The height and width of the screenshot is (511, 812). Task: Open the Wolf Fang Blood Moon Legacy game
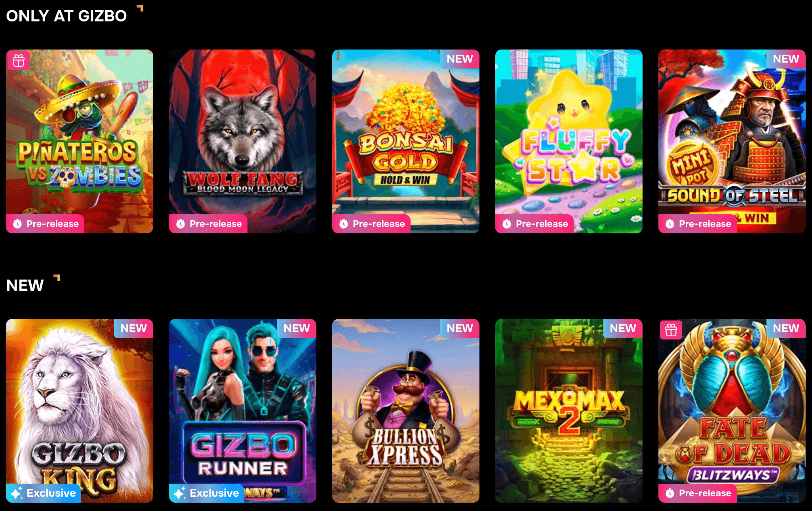coord(243,141)
